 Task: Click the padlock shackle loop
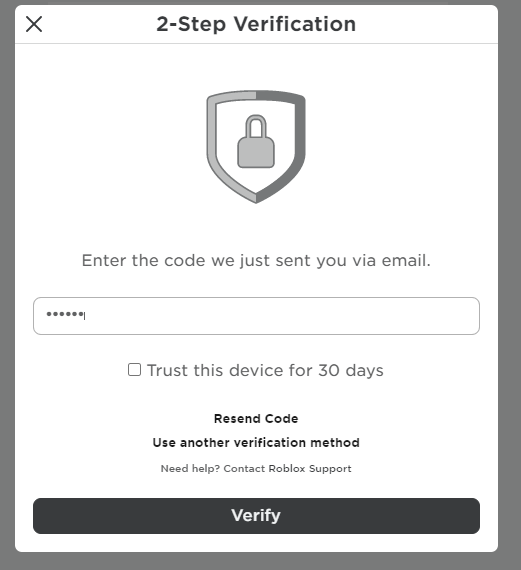tap(256, 125)
